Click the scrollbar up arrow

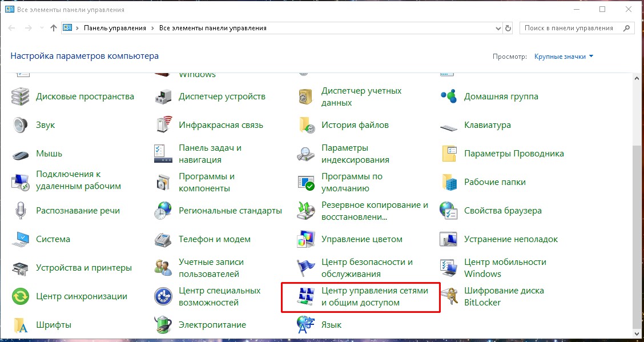tap(637, 78)
